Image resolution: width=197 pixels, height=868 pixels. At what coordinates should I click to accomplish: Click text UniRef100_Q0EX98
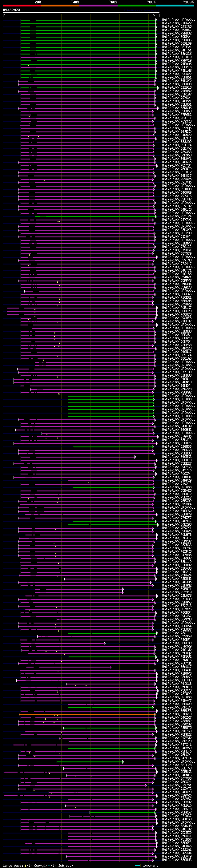[177, 524]
